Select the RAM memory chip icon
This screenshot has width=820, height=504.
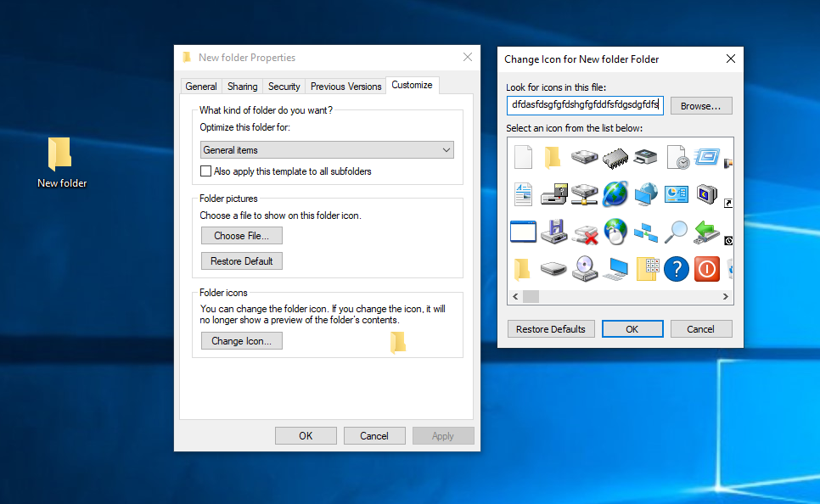click(x=615, y=158)
